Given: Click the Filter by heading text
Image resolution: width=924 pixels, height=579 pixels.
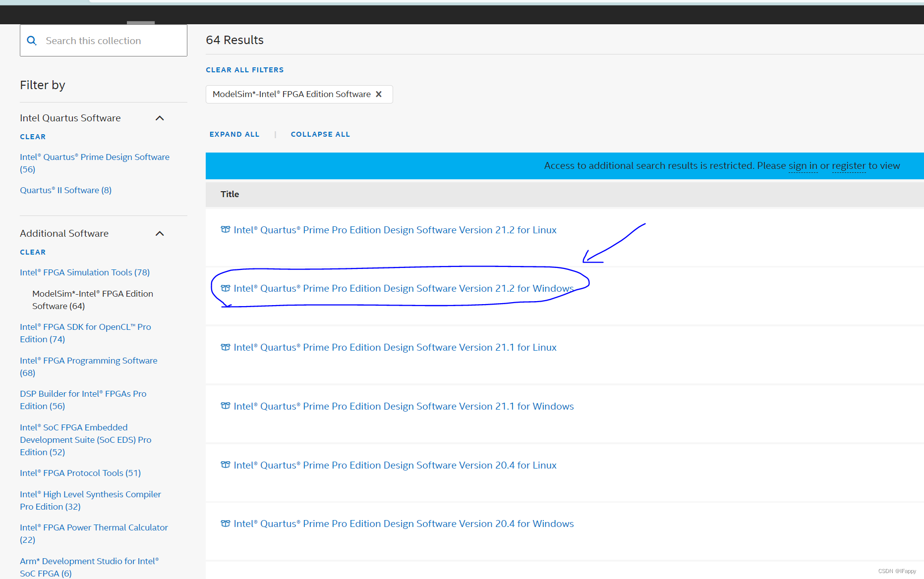Looking at the screenshot, I should click(43, 85).
